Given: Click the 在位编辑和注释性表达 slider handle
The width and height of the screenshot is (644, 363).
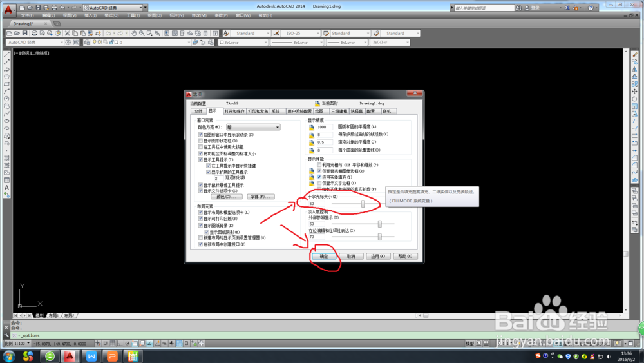Looking at the screenshot, I should [380, 237].
